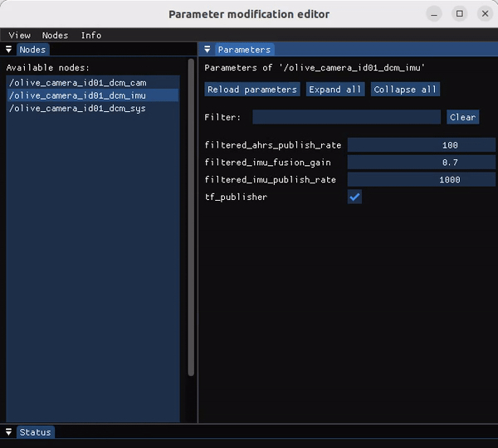
Task: Select node /olive_camera_id01_dcm_imu
Action: pyautogui.click(x=77, y=95)
